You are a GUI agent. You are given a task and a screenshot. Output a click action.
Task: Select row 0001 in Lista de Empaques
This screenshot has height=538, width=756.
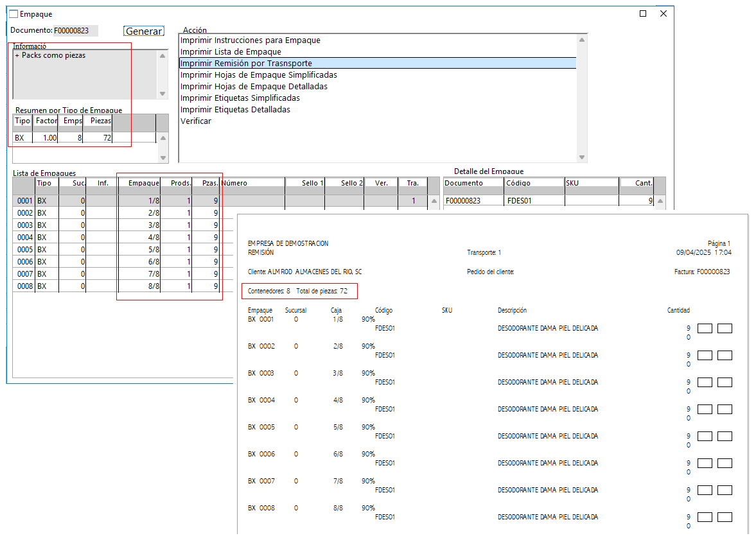point(220,201)
